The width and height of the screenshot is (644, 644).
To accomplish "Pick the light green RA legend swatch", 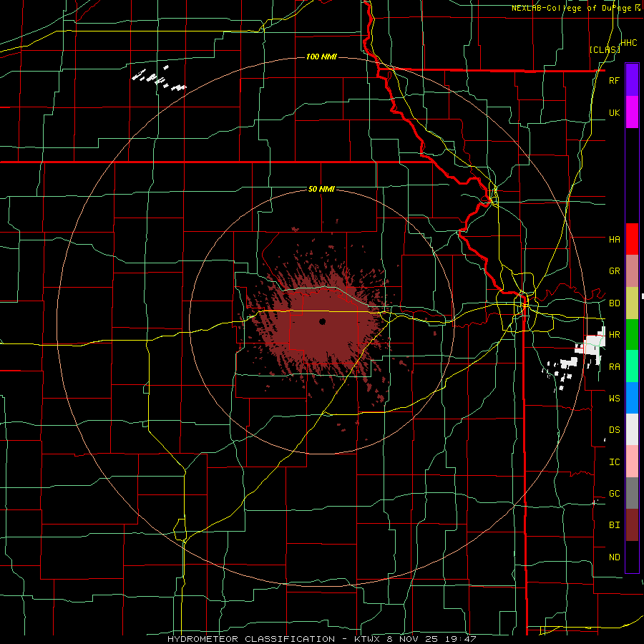I will (632, 366).
